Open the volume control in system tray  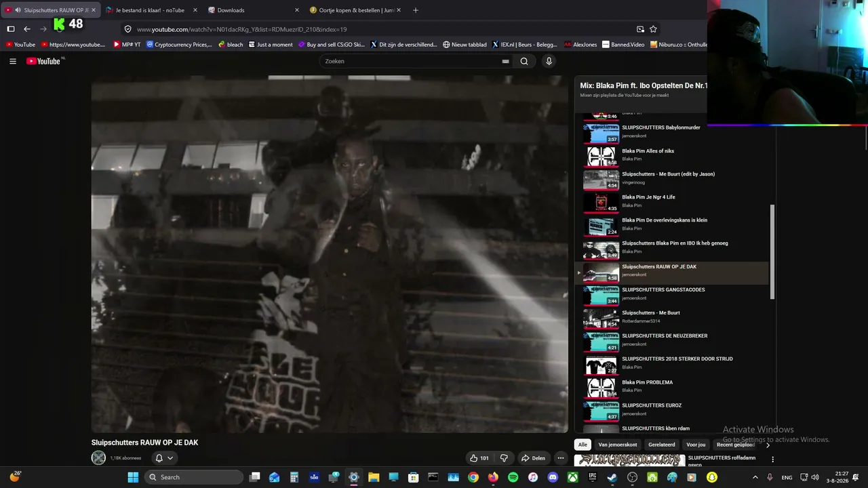click(x=814, y=477)
